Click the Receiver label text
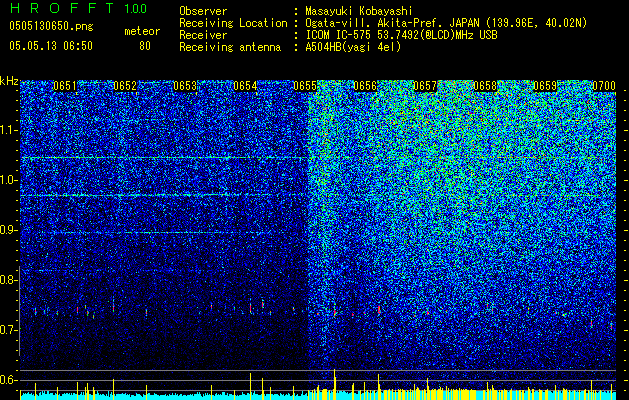The height and width of the screenshot is (400, 629). tap(203, 35)
